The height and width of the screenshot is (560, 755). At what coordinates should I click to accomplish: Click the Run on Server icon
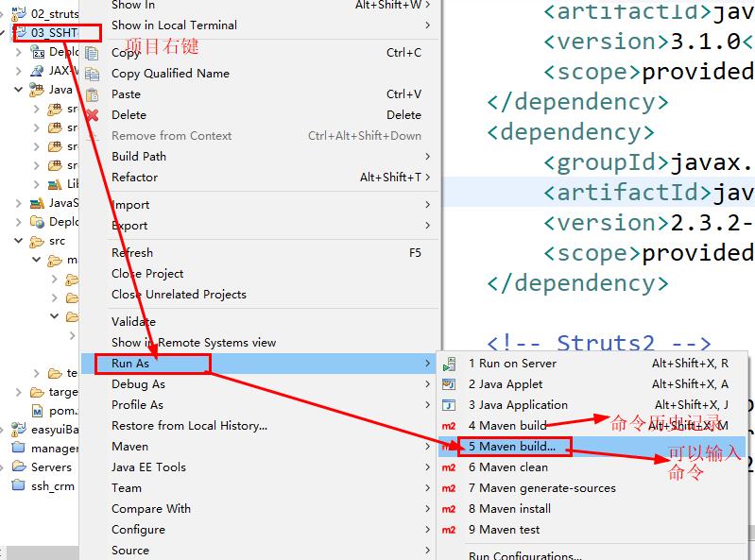click(x=449, y=364)
